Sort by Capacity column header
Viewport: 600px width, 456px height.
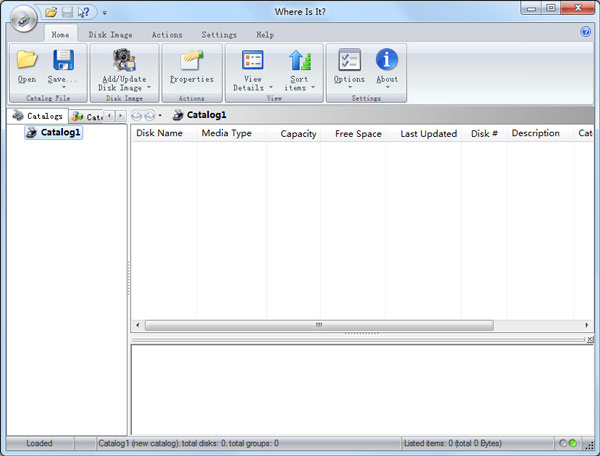[x=293, y=134]
